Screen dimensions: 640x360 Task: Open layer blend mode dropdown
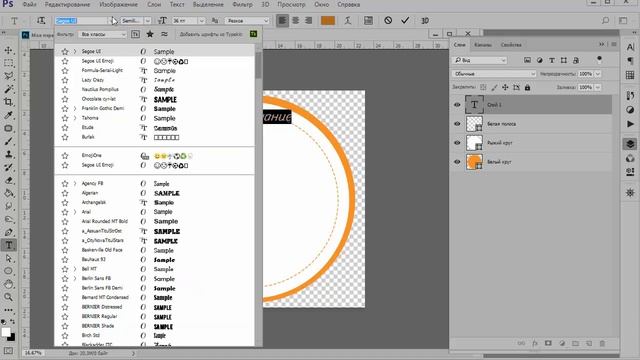pos(494,74)
